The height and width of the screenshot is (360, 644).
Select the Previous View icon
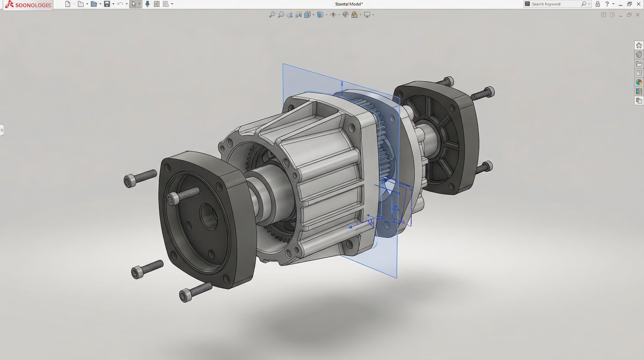[x=299, y=15]
